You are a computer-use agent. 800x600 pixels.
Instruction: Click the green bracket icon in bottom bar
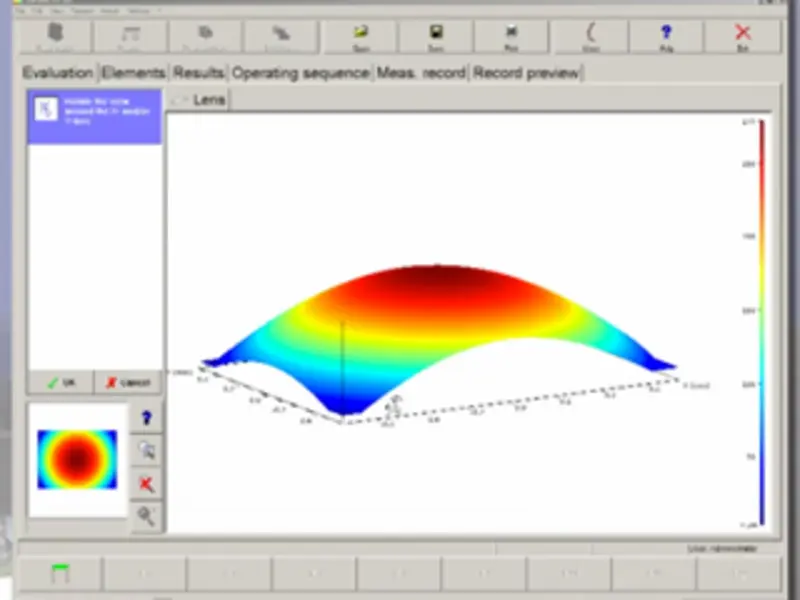(x=61, y=574)
